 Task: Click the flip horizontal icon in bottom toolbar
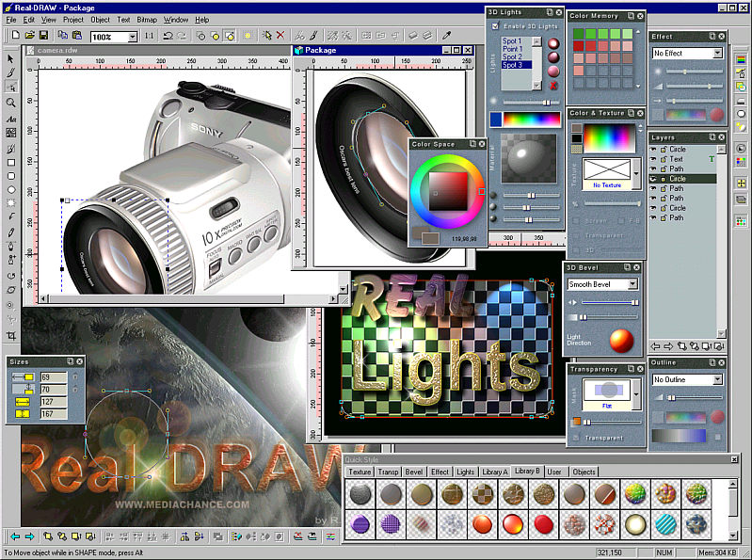(x=185, y=536)
